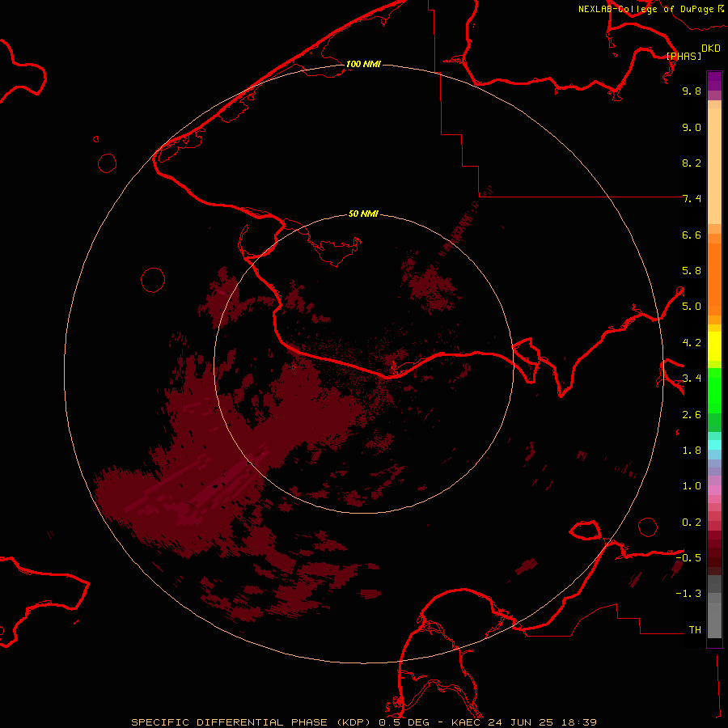Select the -1.3 scale value
This screenshot has width=728, height=728.
coord(688,594)
